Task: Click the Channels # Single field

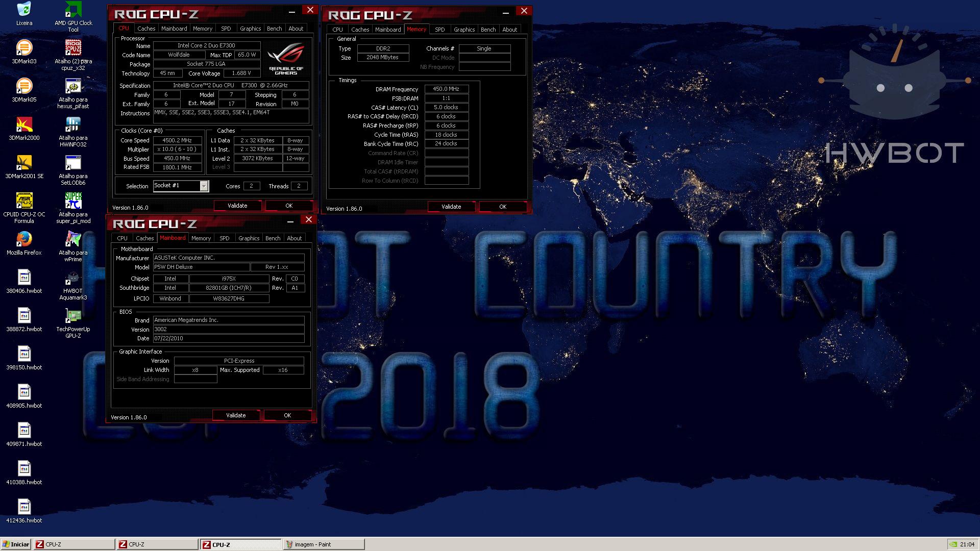Action: pyautogui.click(x=484, y=48)
